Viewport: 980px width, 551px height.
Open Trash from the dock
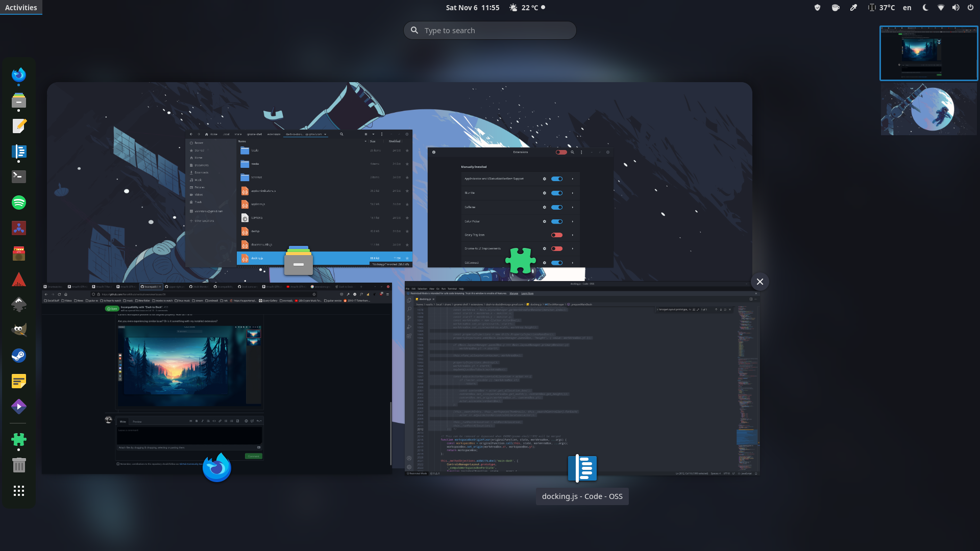pos(19,465)
